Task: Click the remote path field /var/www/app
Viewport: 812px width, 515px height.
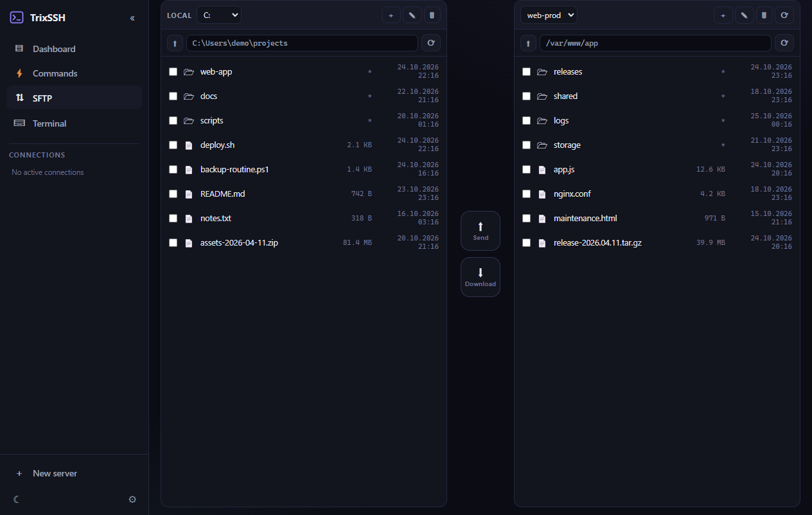Action: [655, 43]
